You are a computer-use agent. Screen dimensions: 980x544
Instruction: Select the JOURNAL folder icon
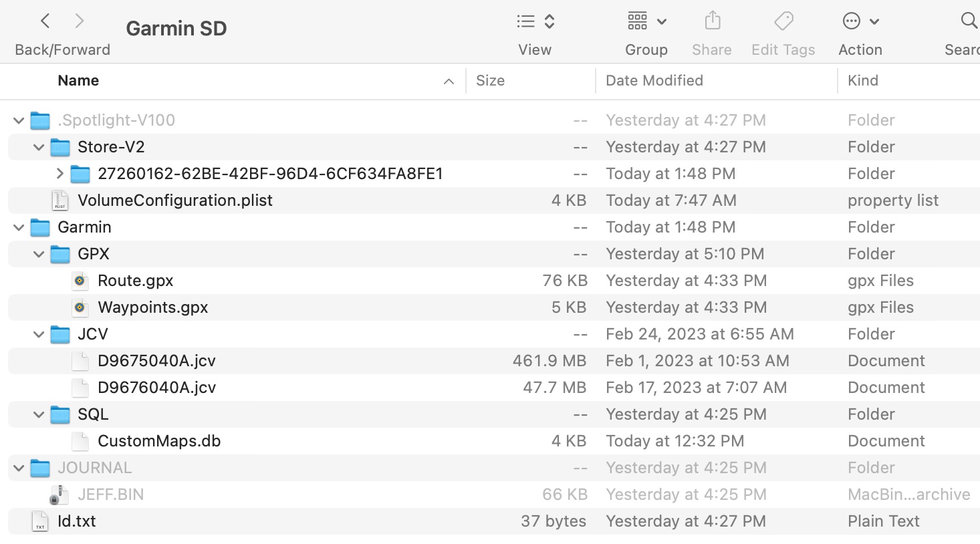click(x=40, y=468)
